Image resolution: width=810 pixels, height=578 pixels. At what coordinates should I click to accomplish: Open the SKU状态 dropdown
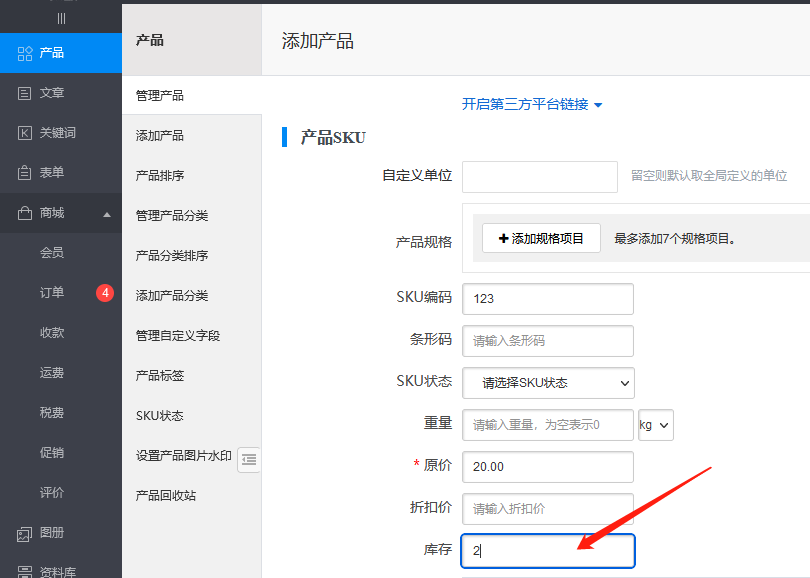pos(548,382)
